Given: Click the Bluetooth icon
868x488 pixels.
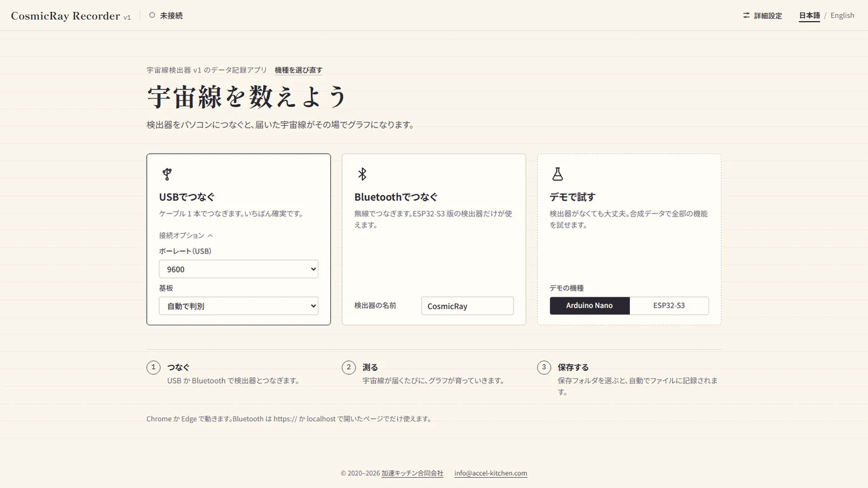Looking at the screenshot, I should pyautogui.click(x=362, y=174).
